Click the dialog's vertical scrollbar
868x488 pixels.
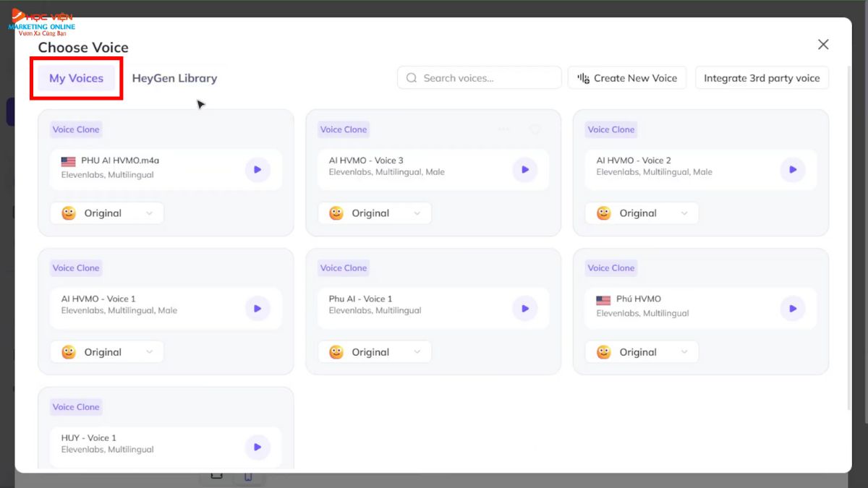click(x=848, y=239)
